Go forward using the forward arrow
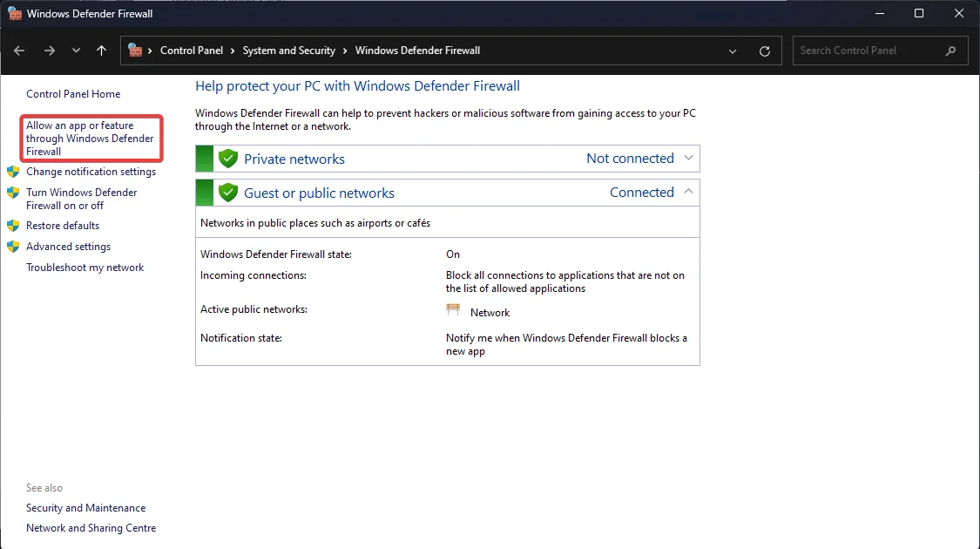 (50, 51)
